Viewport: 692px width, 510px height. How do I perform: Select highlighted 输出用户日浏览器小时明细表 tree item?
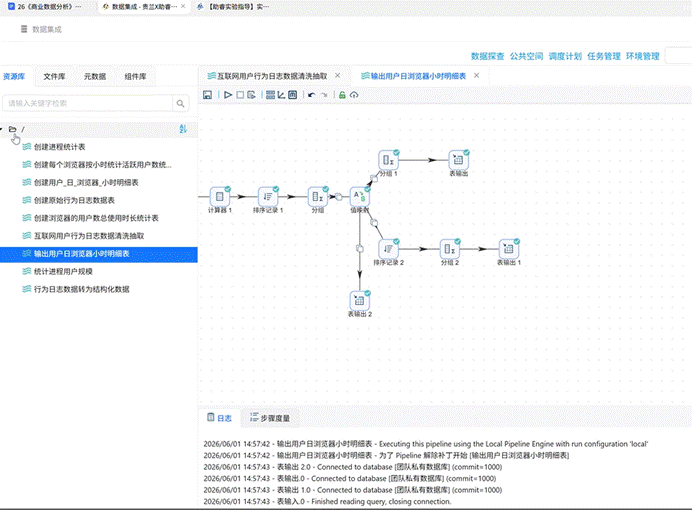point(99,254)
